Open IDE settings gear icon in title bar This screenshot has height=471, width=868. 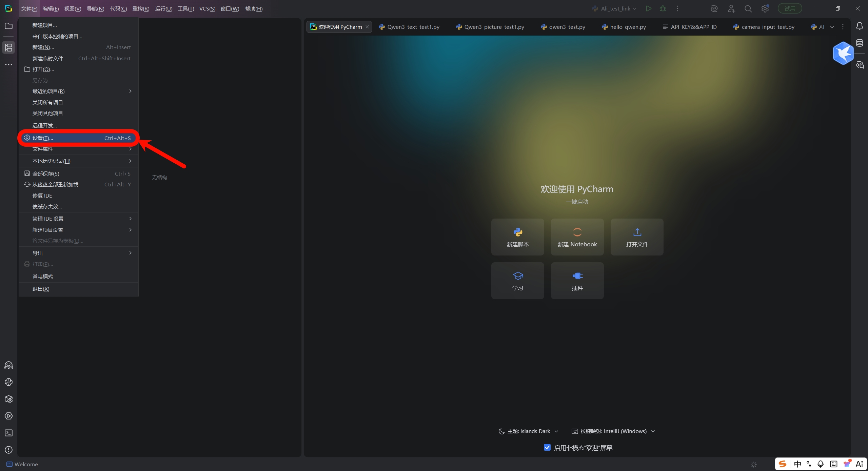coord(765,8)
